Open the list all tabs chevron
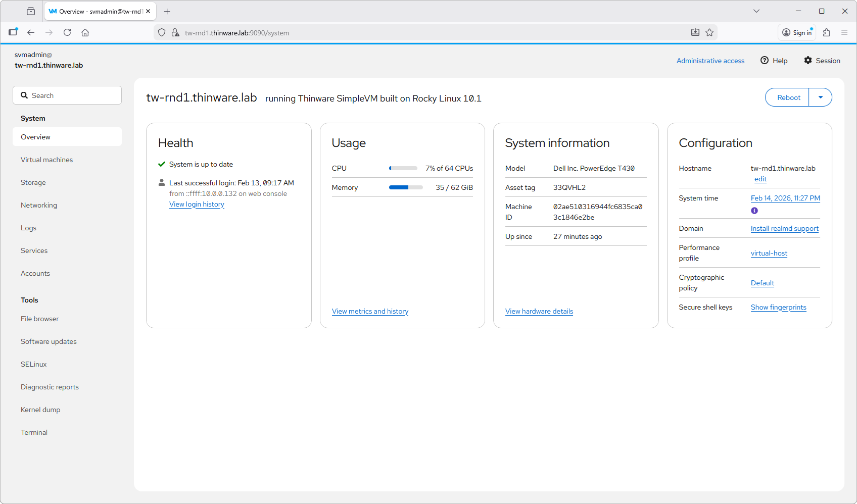This screenshot has height=504, width=857. [x=756, y=11]
